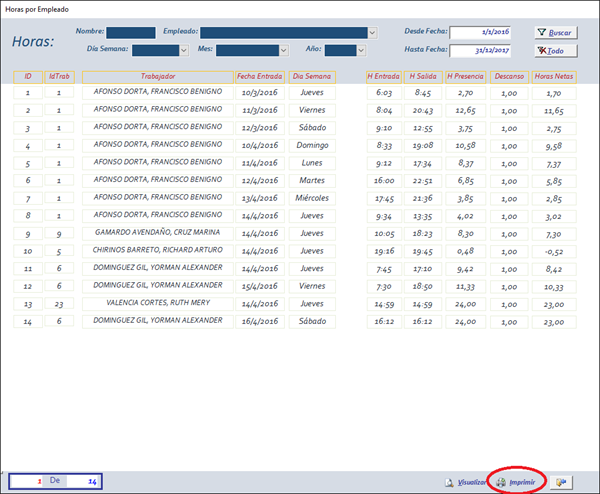The height and width of the screenshot is (494, 600).
Task: Open the Mes dropdown
Action: click(x=283, y=50)
